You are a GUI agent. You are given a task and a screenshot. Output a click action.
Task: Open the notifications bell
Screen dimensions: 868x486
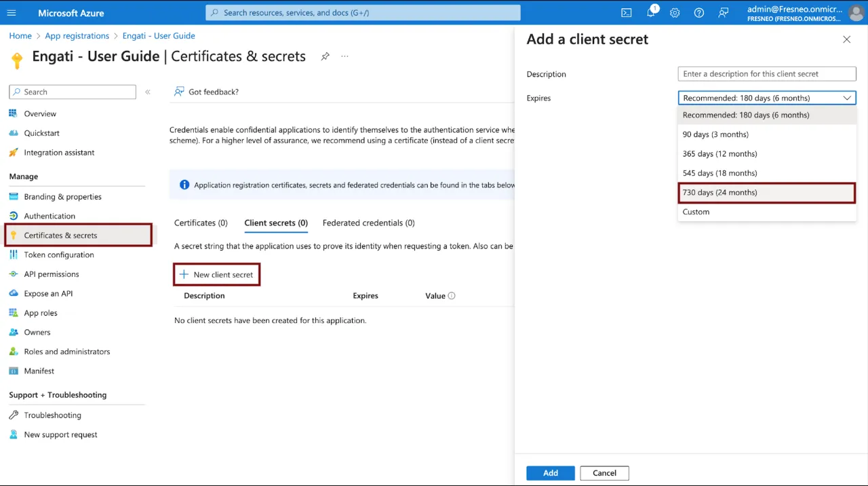click(x=650, y=13)
